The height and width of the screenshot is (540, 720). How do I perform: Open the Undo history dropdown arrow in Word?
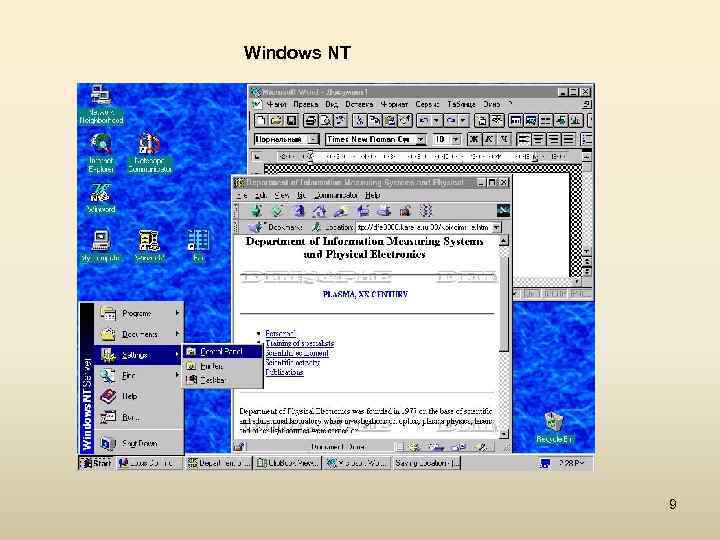click(x=436, y=121)
